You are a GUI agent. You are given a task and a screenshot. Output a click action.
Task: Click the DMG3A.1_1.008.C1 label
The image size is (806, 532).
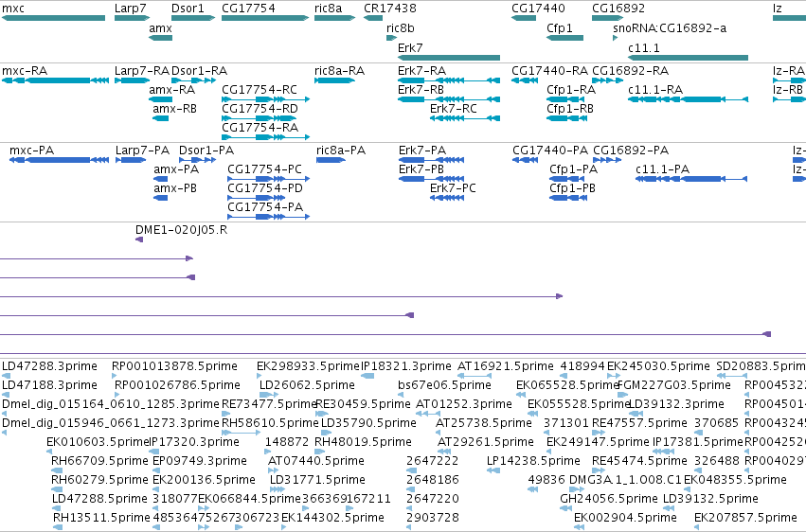(x=625, y=480)
